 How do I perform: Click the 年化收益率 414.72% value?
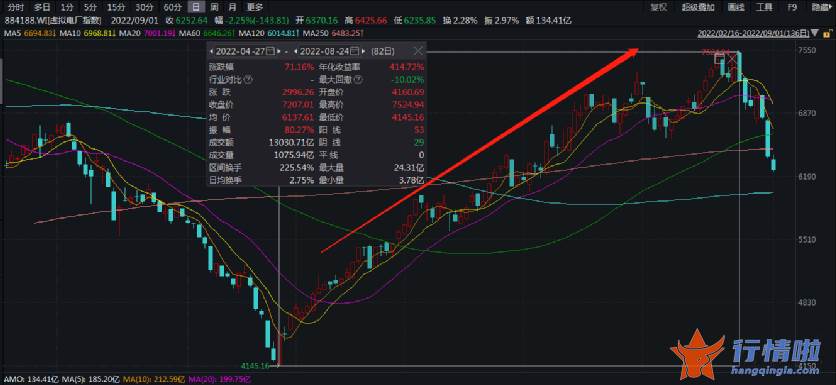407,68
